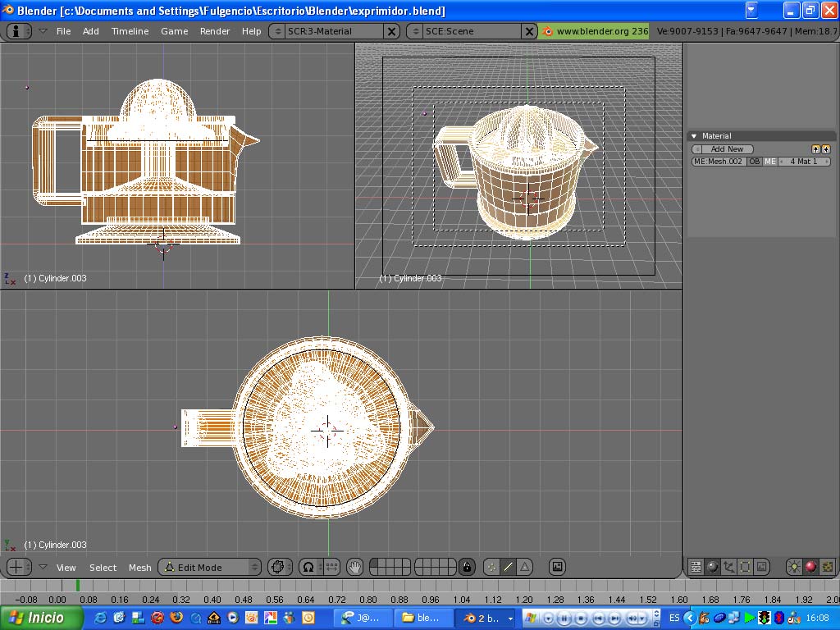Toggle the OB material link button
This screenshot has width=840, height=630.
coord(754,162)
